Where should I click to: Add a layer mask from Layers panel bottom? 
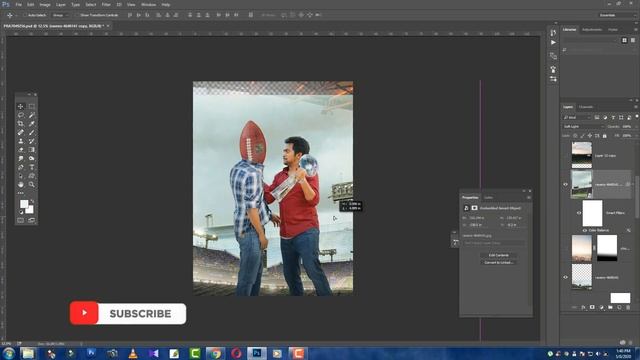point(592,307)
